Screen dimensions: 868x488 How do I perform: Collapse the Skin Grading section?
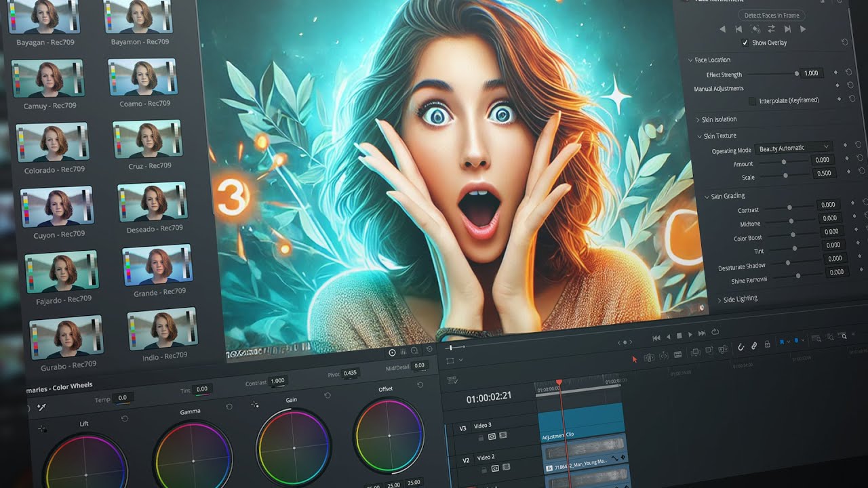coord(707,197)
